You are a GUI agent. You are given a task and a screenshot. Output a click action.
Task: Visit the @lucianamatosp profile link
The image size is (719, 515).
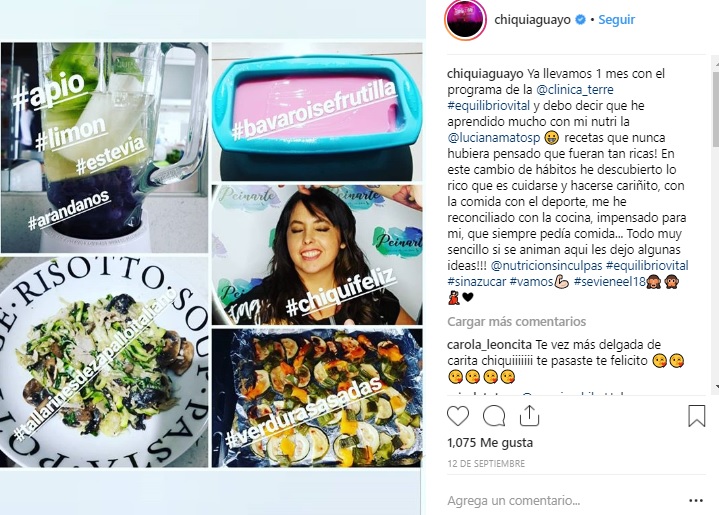(x=493, y=138)
